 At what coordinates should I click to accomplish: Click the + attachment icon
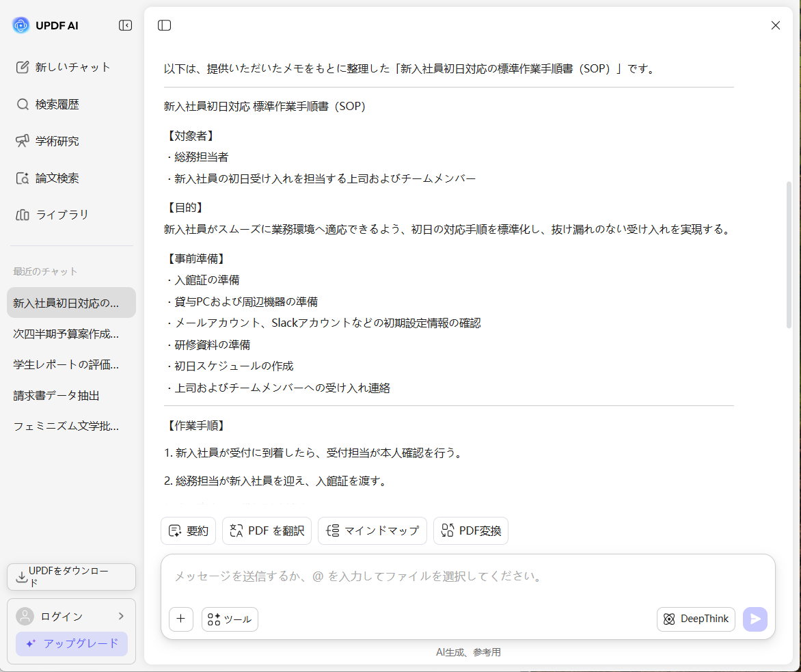180,619
